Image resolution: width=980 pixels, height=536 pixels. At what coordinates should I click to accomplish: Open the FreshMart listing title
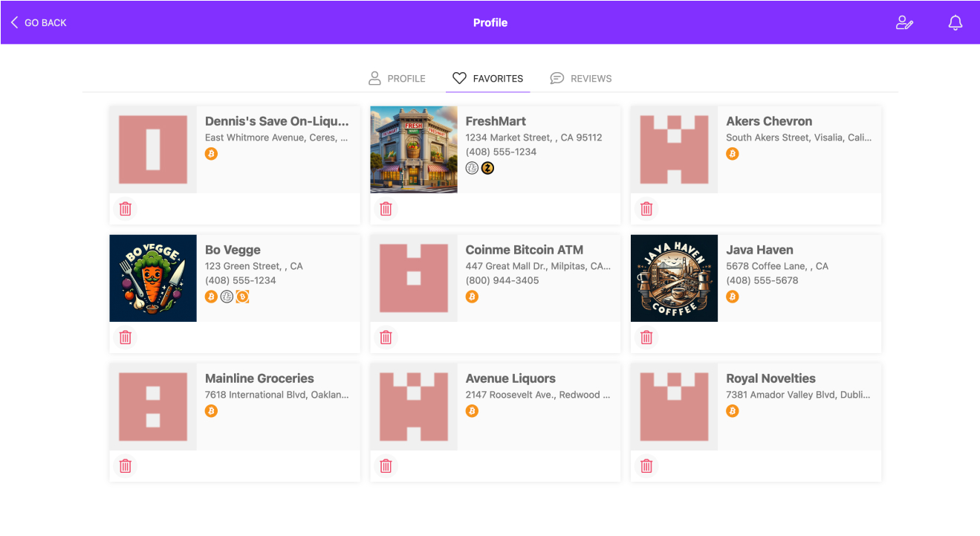pyautogui.click(x=496, y=121)
